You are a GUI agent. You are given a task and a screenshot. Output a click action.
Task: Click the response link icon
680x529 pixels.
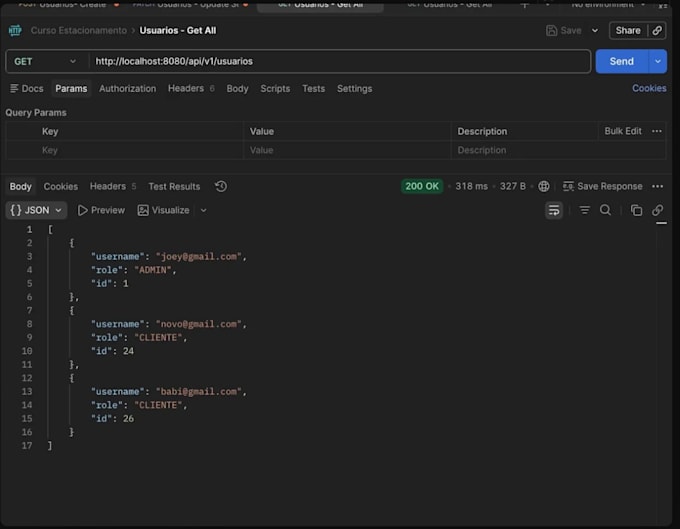click(657, 210)
